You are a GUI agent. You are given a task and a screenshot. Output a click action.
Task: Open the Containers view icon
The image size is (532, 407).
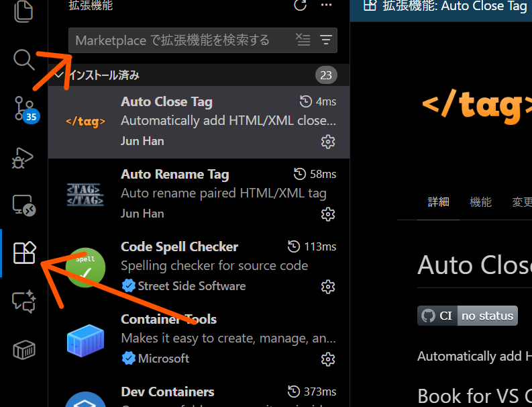(24, 350)
